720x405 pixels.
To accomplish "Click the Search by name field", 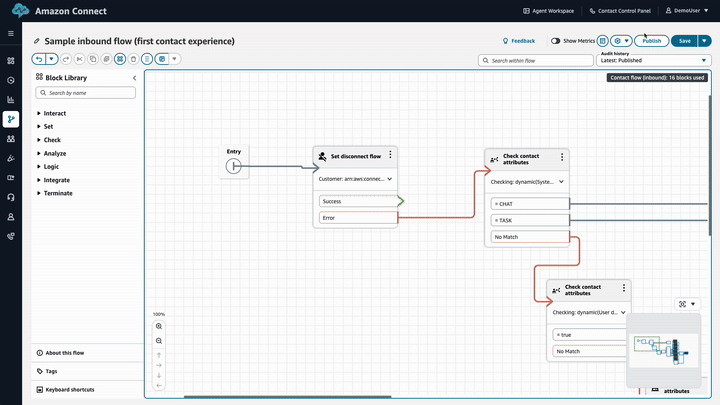I will click(x=86, y=93).
